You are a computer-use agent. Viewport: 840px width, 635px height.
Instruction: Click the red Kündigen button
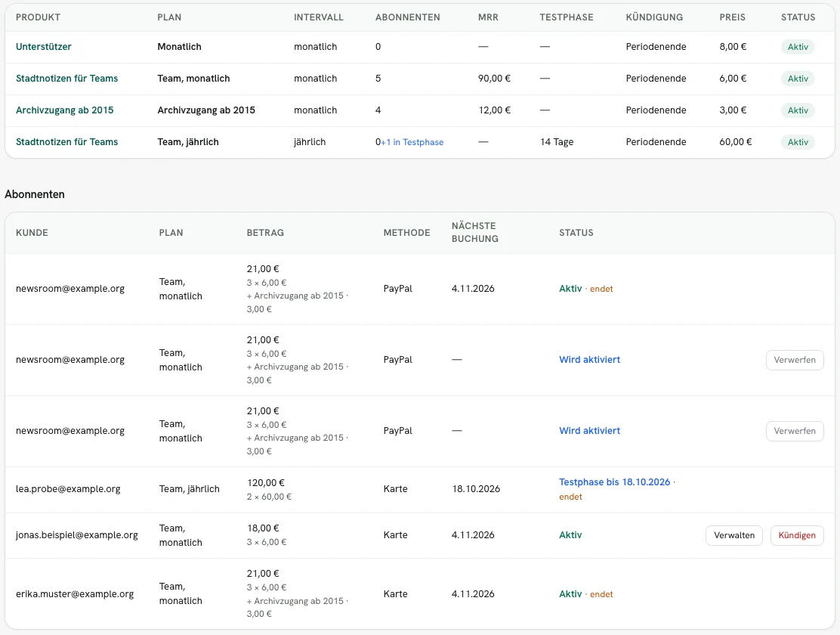(x=797, y=535)
